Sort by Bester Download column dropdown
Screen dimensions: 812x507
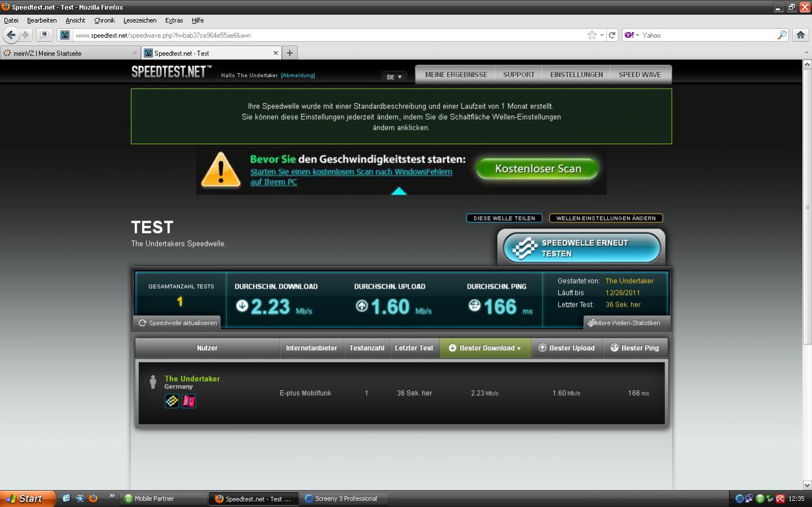(485, 348)
